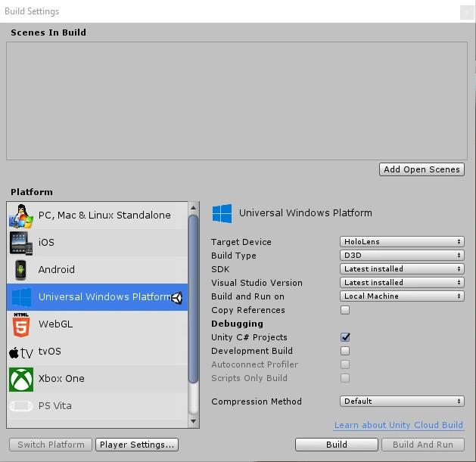Select the Apple tvOS icon
The height and width of the screenshot is (462, 476).
pos(21,352)
